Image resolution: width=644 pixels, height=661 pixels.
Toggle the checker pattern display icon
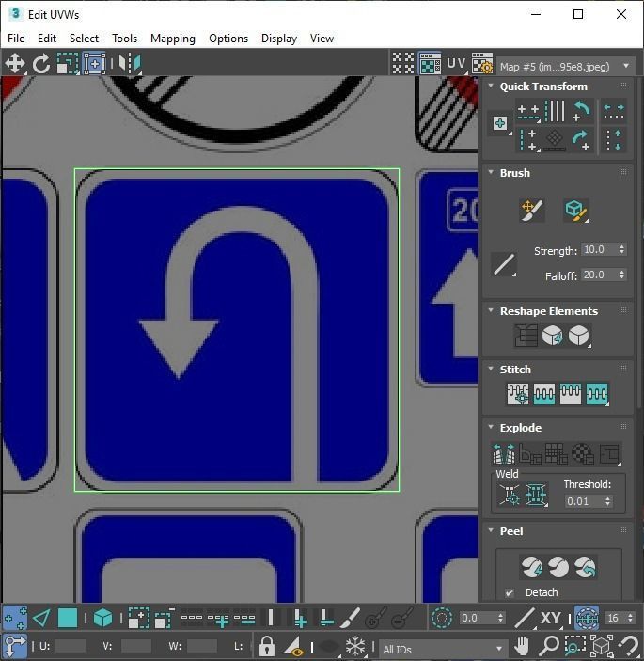tap(403, 63)
